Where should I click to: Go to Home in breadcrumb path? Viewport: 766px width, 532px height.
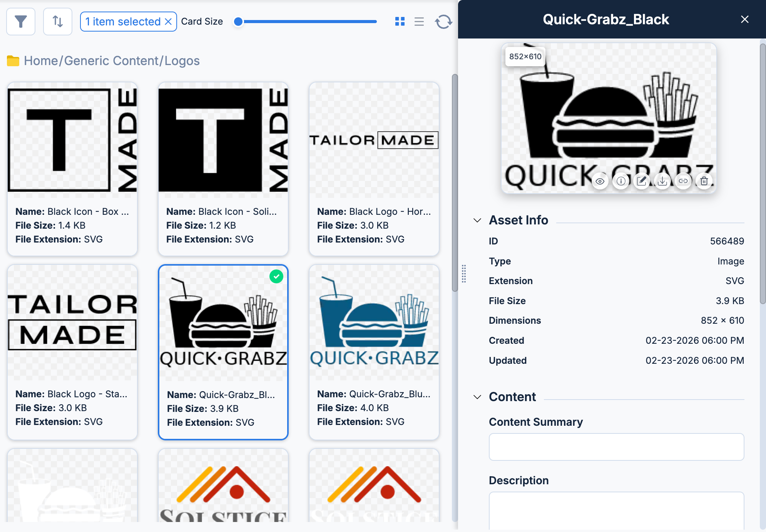coord(40,61)
